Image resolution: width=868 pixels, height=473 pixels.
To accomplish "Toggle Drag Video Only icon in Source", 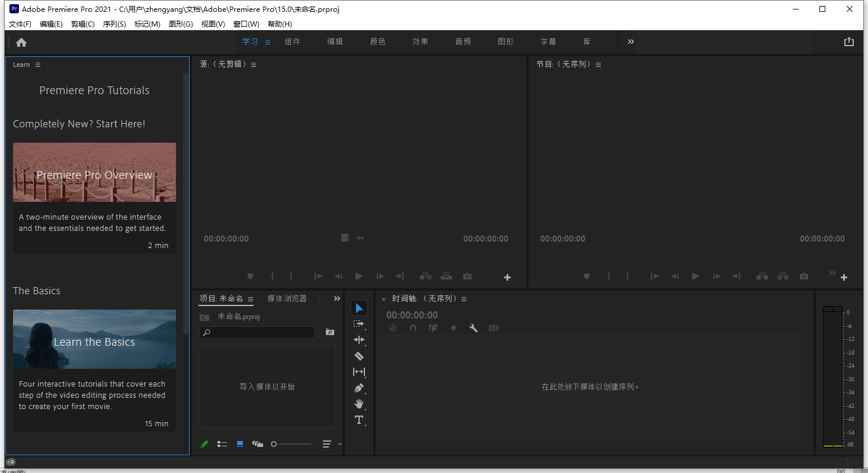I will click(345, 238).
